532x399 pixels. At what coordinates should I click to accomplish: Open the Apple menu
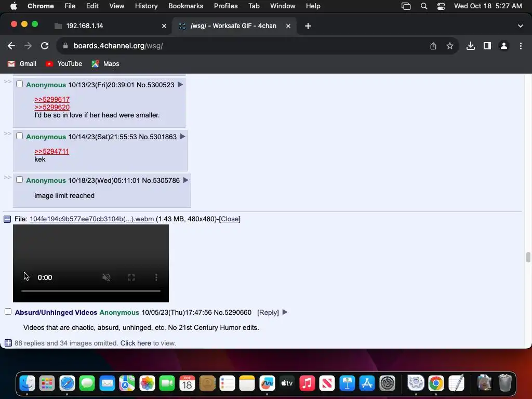tap(14, 6)
